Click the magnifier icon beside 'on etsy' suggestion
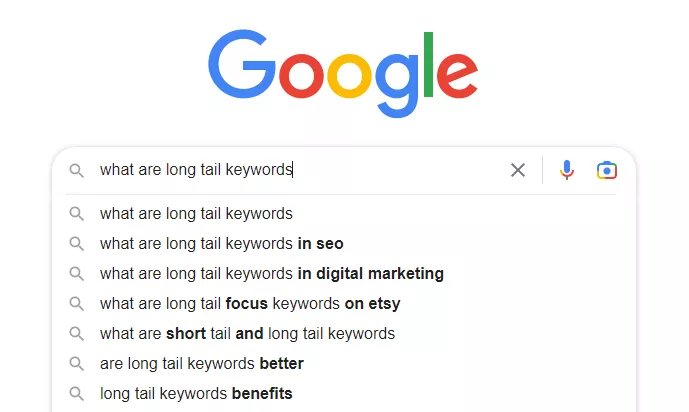Viewport: 689px width, 412px height. pos(76,304)
